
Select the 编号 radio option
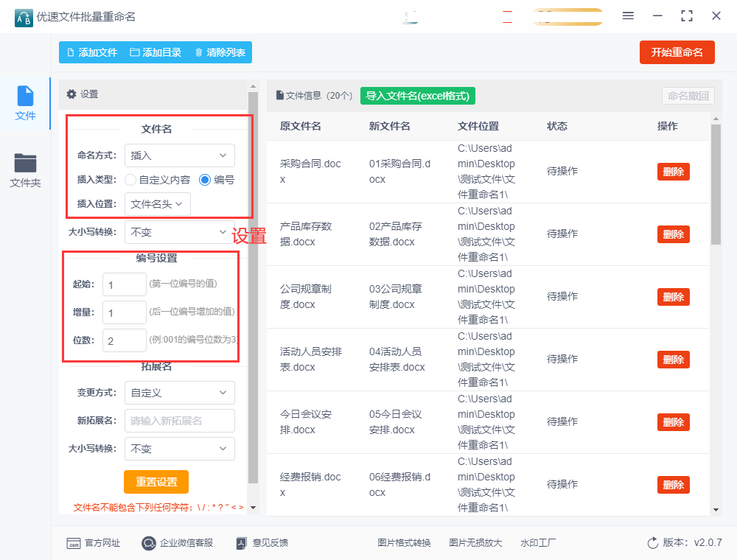pyautogui.click(x=217, y=180)
